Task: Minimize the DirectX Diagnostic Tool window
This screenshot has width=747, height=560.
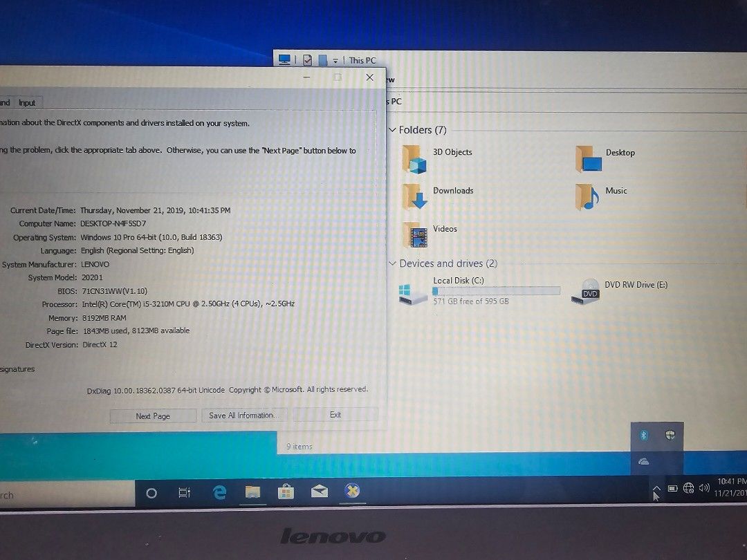Action: [307, 77]
